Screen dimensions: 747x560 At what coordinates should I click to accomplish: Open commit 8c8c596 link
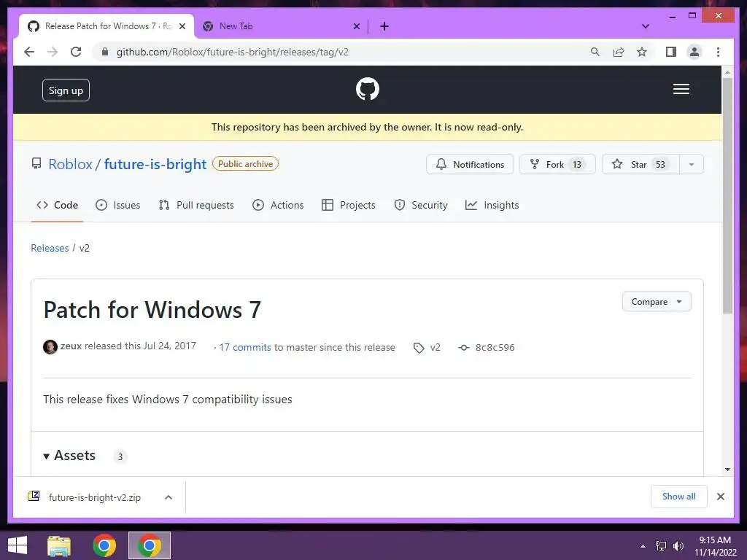[x=495, y=348]
